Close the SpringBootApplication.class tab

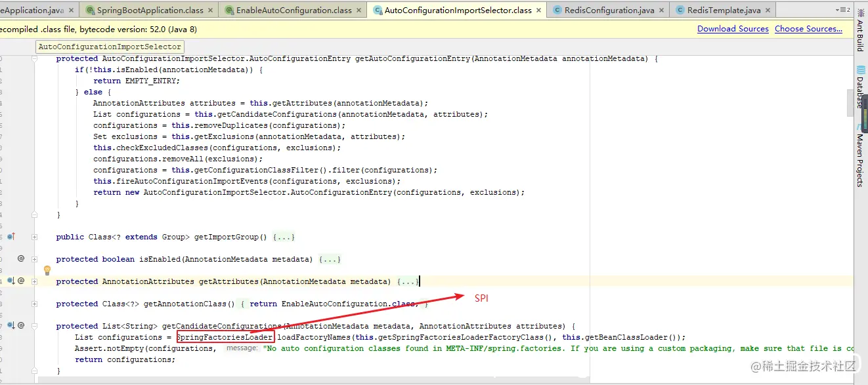(x=210, y=10)
